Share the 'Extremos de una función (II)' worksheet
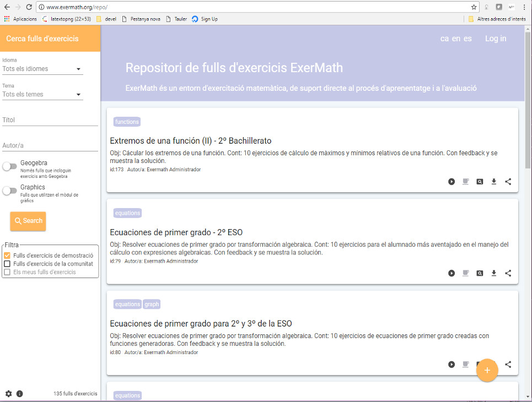Viewport: 532px width, 402px height. pos(508,182)
